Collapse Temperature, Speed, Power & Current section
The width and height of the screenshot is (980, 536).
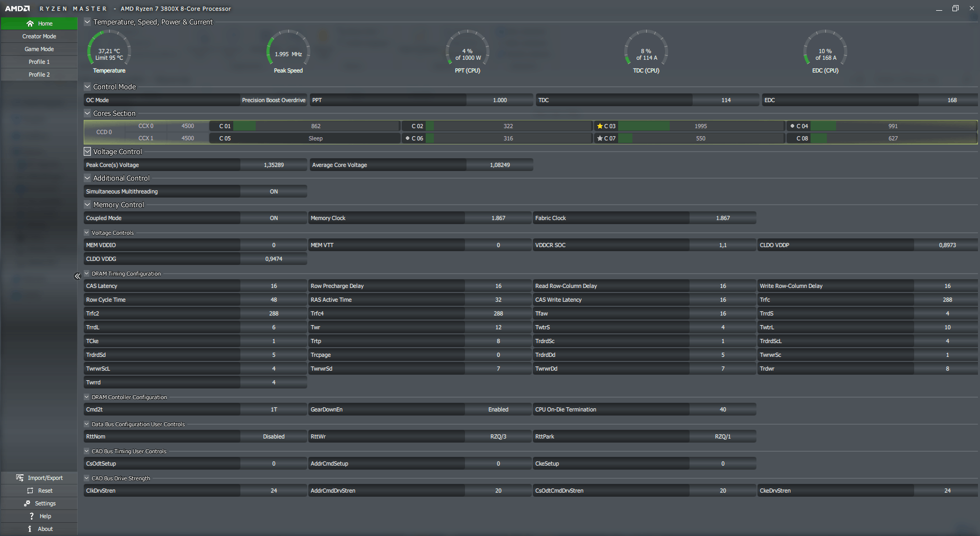coord(87,22)
